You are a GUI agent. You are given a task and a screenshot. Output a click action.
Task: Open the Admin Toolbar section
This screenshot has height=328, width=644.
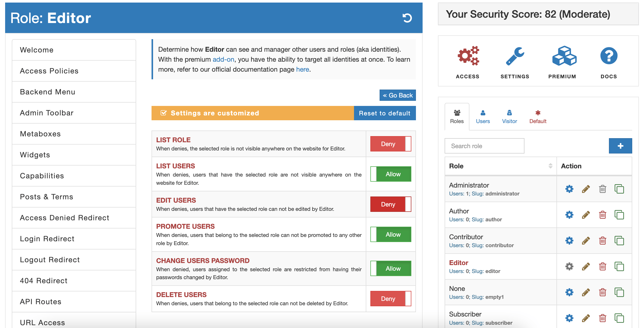tap(74, 113)
